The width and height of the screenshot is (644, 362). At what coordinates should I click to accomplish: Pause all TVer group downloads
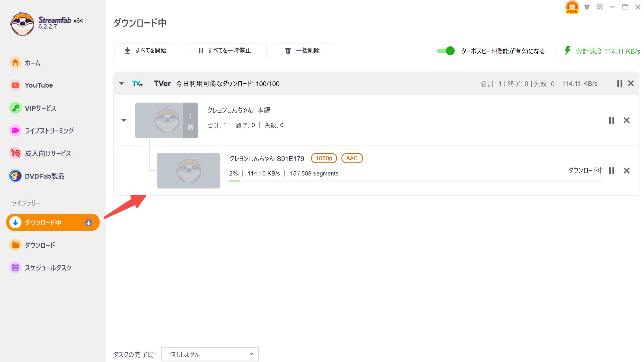[x=620, y=83]
